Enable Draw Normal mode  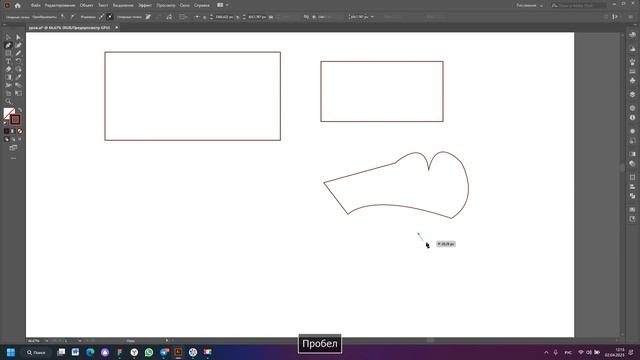7,139
